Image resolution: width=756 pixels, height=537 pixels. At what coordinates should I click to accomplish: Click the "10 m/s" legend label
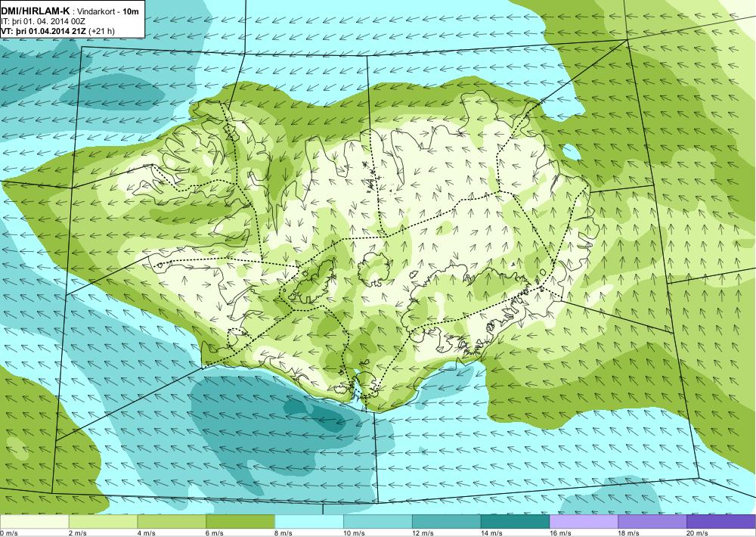tap(354, 533)
